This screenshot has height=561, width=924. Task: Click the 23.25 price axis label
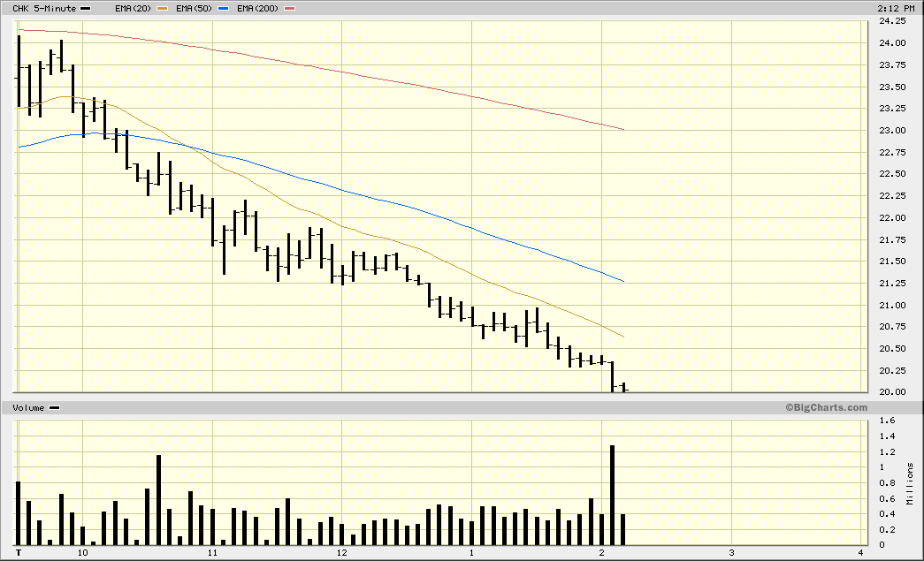coord(892,109)
